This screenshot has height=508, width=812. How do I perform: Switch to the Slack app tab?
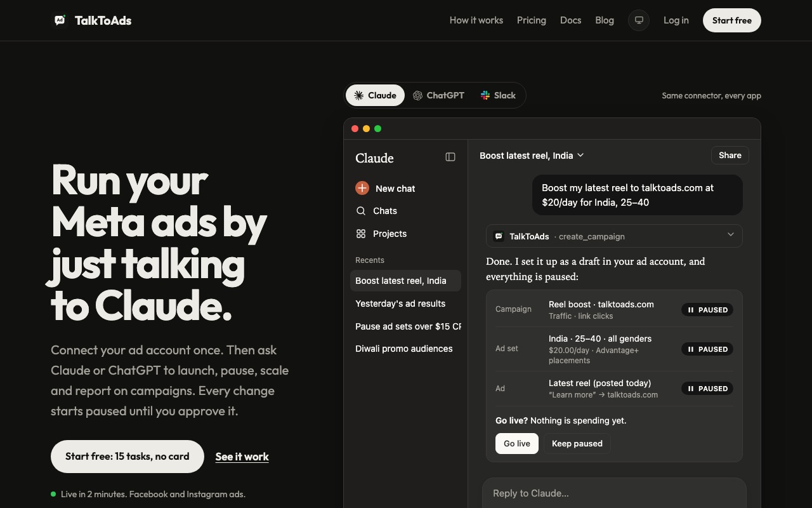(x=498, y=95)
